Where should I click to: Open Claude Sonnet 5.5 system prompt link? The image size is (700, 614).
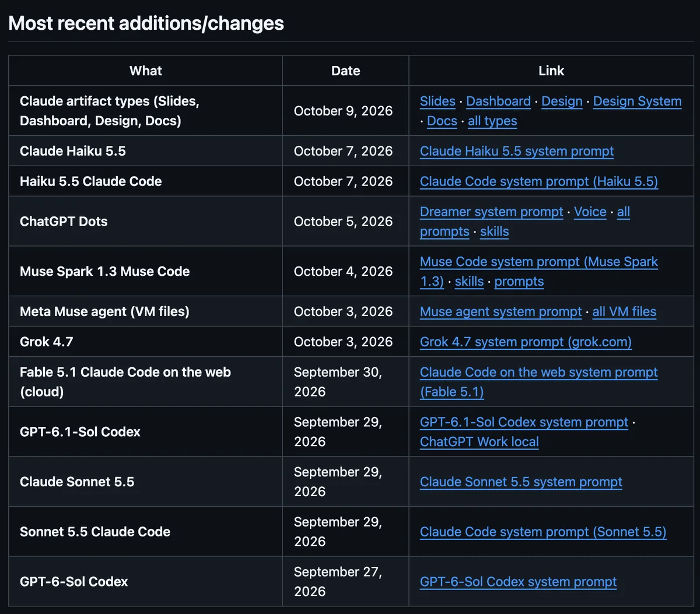pos(521,483)
